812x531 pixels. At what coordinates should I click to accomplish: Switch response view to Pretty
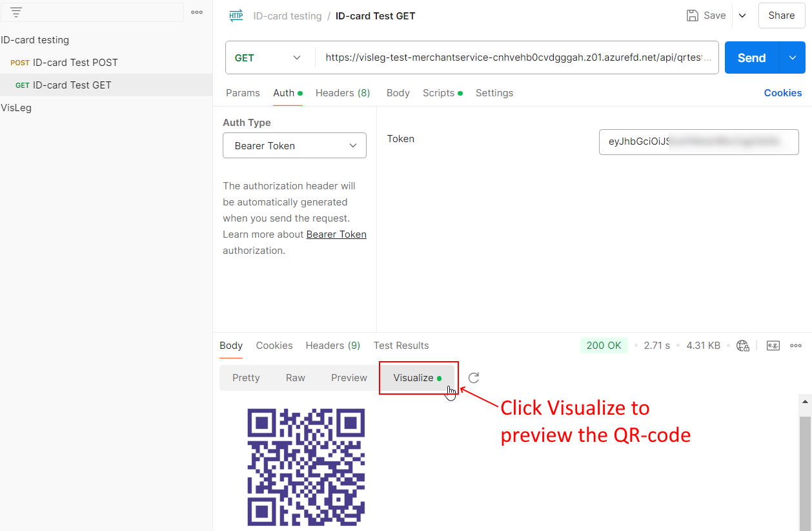pos(246,378)
